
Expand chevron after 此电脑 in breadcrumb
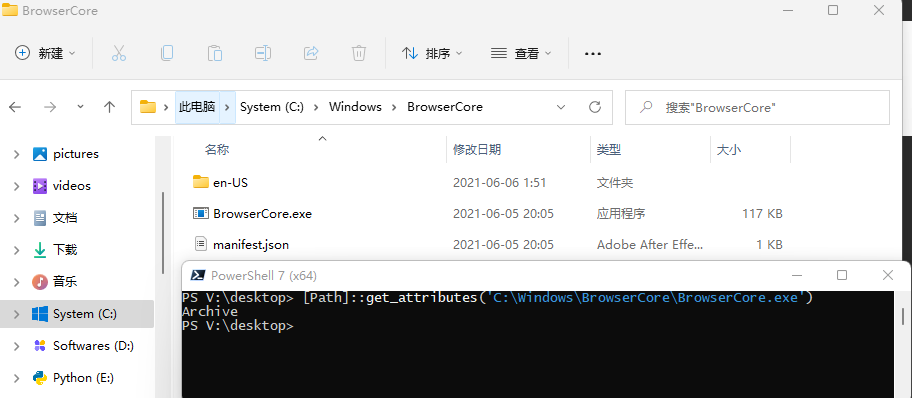[227, 107]
